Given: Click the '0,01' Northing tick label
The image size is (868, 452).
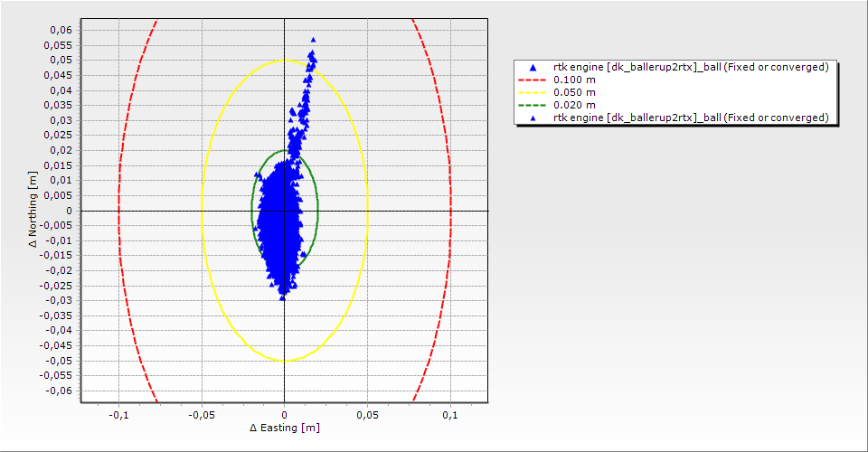Looking at the screenshot, I should coord(61,181).
